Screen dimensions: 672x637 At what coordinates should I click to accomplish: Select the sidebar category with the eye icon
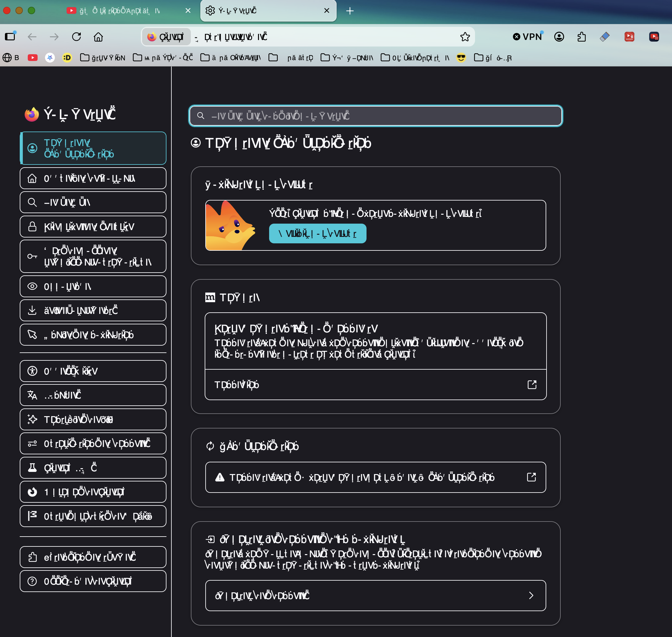pos(93,286)
